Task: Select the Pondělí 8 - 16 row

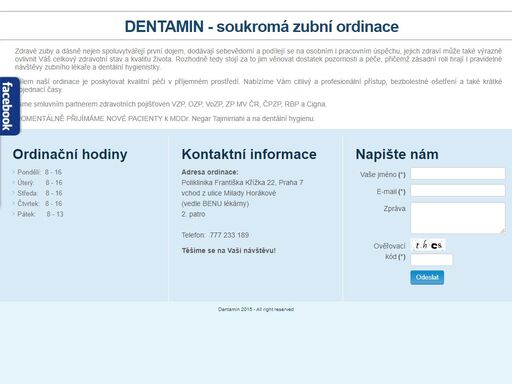Action: click(x=37, y=172)
